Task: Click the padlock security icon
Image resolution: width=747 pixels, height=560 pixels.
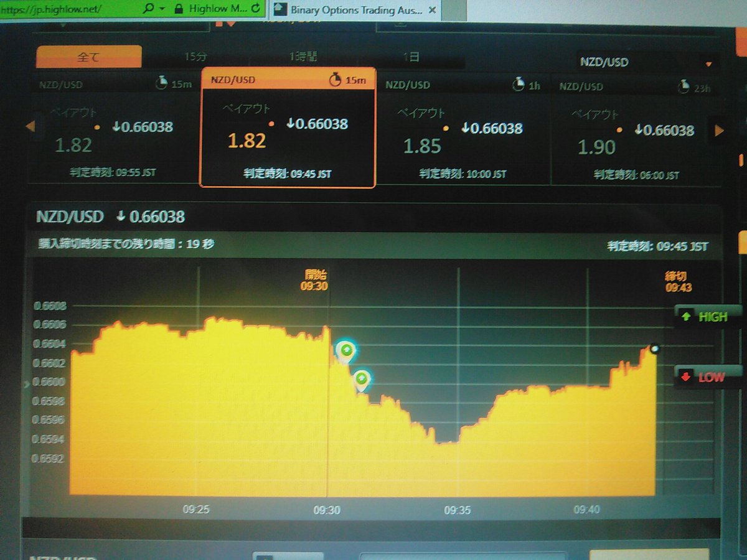Action: pyautogui.click(x=179, y=9)
